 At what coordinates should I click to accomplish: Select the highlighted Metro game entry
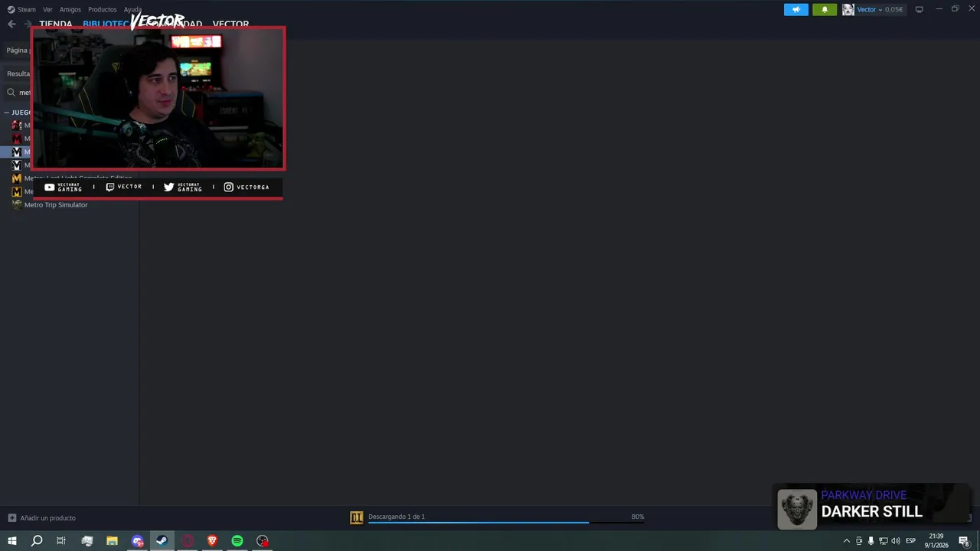click(x=15, y=152)
